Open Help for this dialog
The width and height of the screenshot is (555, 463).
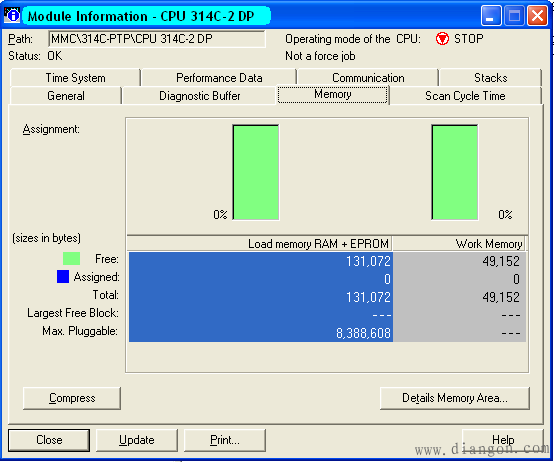click(x=503, y=440)
